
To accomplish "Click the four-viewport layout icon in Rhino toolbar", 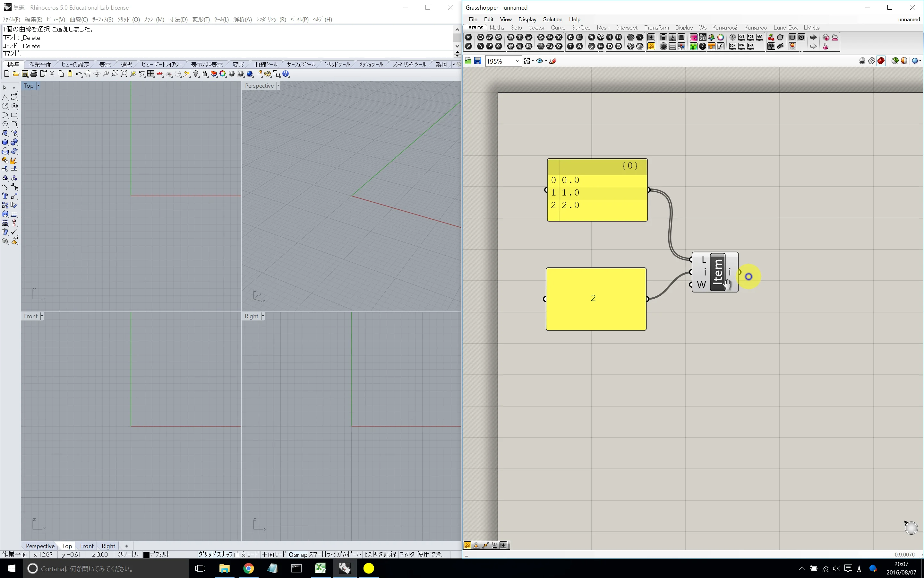I will pos(151,74).
